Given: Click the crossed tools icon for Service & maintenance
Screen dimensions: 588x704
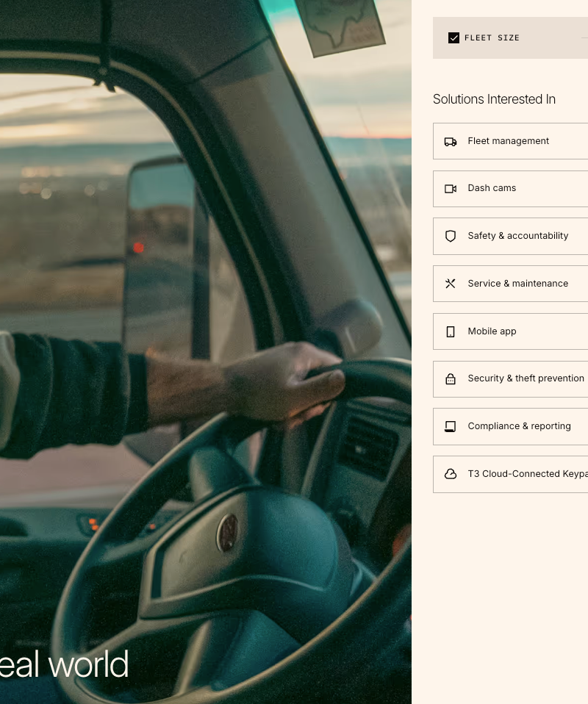Looking at the screenshot, I should (x=450, y=284).
